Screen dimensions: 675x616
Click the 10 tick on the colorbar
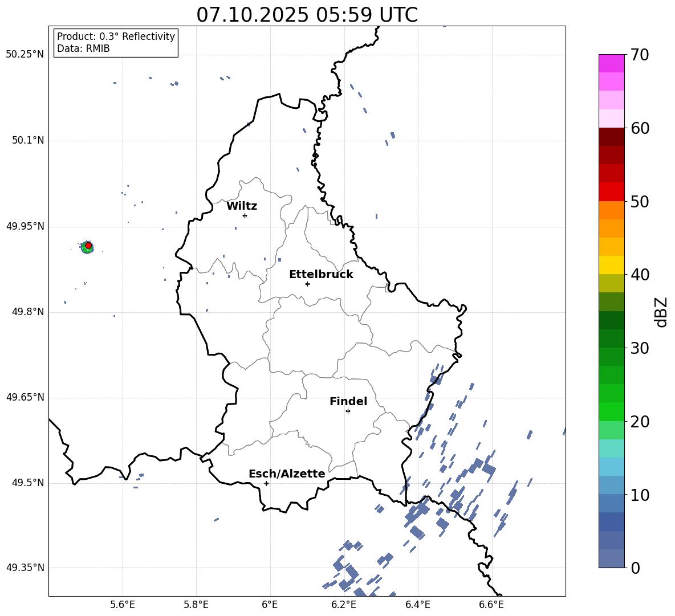click(x=640, y=495)
